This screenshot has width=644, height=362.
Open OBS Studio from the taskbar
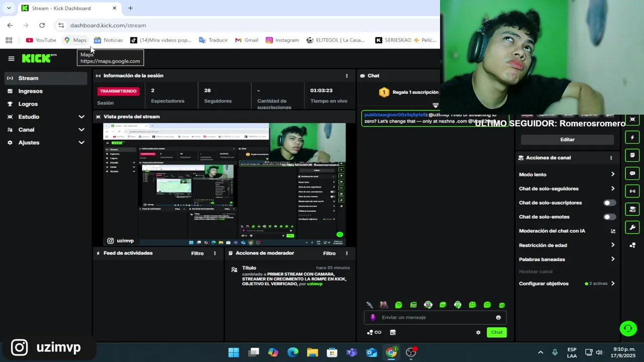point(411,352)
